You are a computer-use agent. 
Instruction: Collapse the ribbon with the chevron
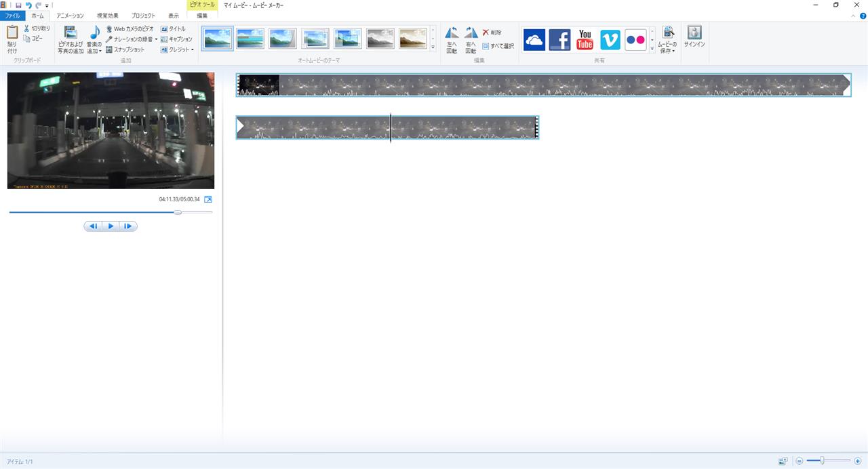click(x=853, y=15)
